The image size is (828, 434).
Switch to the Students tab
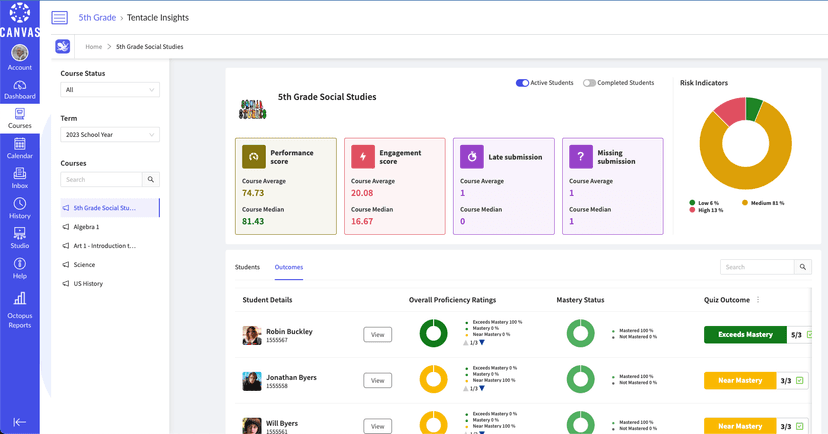pyautogui.click(x=247, y=267)
